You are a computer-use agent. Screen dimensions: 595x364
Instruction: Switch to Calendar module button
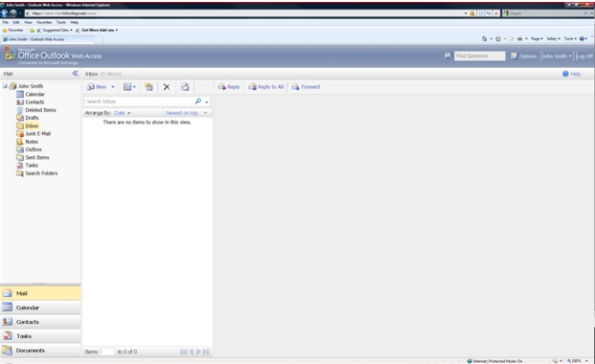(40, 307)
